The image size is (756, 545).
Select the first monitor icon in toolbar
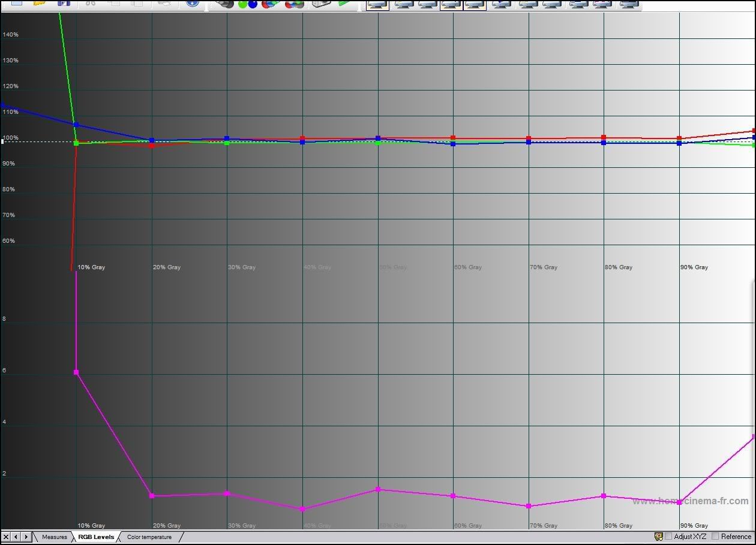click(377, 4)
